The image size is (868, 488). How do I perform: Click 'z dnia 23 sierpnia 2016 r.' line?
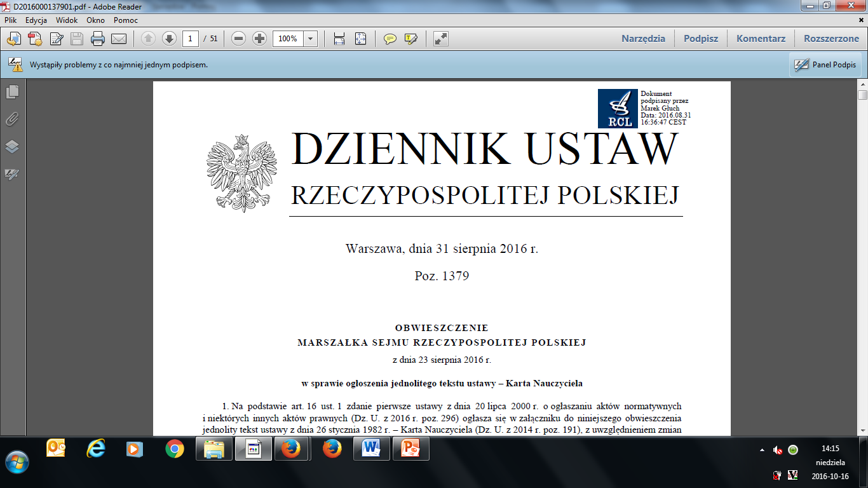coord(442,360)
